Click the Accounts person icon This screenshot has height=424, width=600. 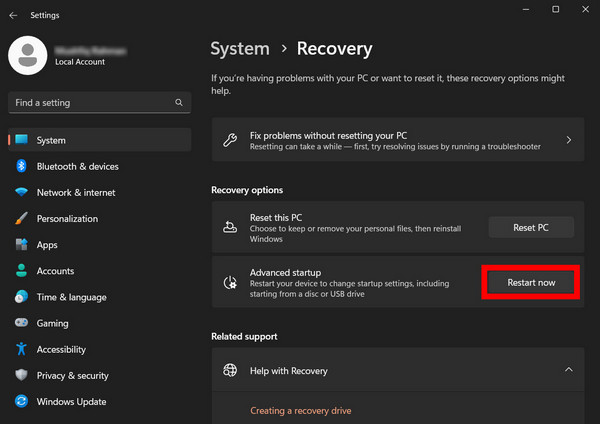pyautogui.click(x=21, y=271)
